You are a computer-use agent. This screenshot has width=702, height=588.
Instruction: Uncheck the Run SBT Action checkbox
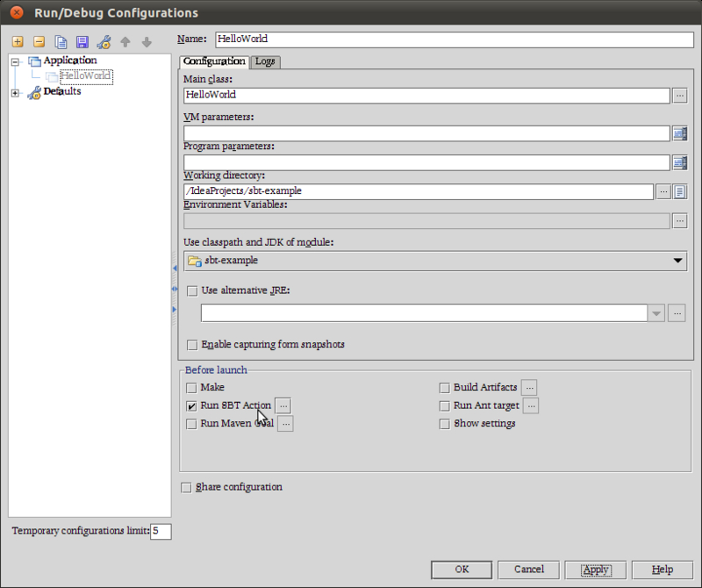tap(191, 405)
